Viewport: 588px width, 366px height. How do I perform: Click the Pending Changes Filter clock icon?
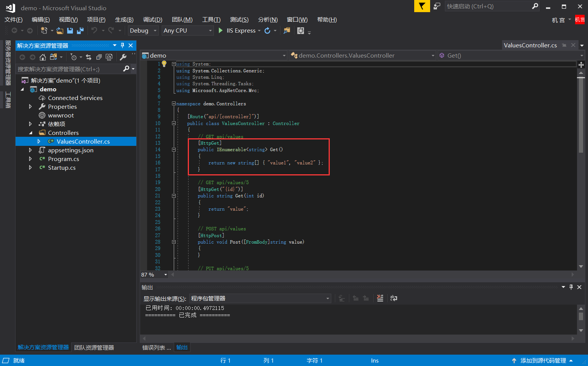(73, 57)
